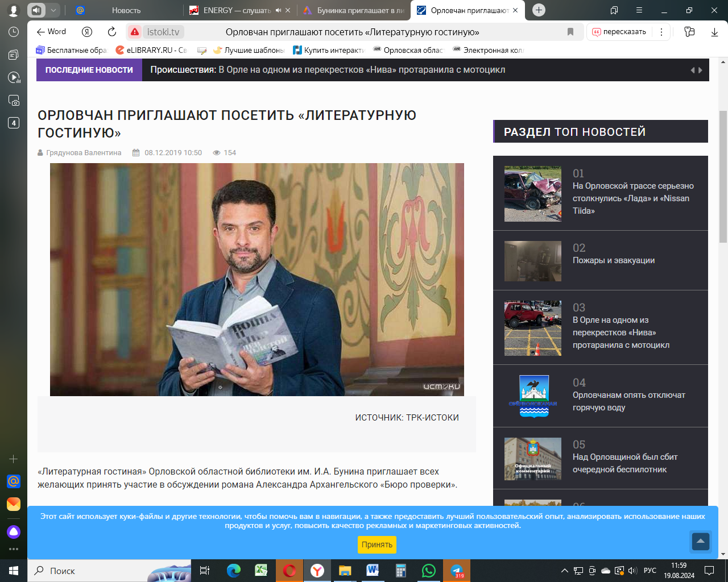Expand the dropdown arrow beside the speaker button
The image size is (728, 582).
(53, 10)
